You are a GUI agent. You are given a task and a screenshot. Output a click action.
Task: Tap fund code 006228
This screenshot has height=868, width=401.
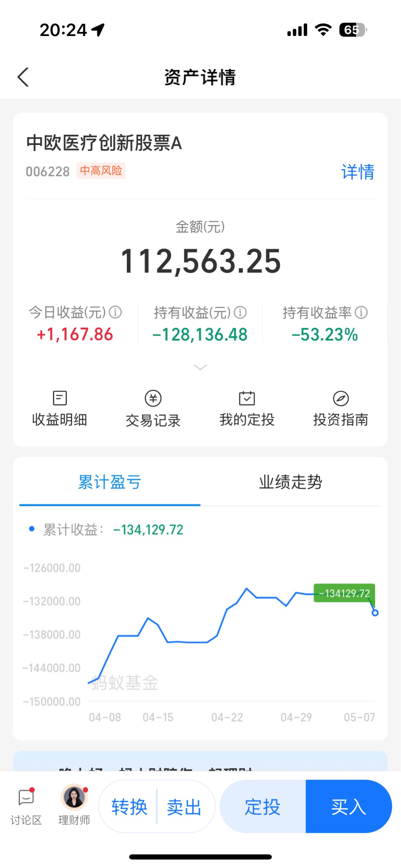tap(48, 172)
